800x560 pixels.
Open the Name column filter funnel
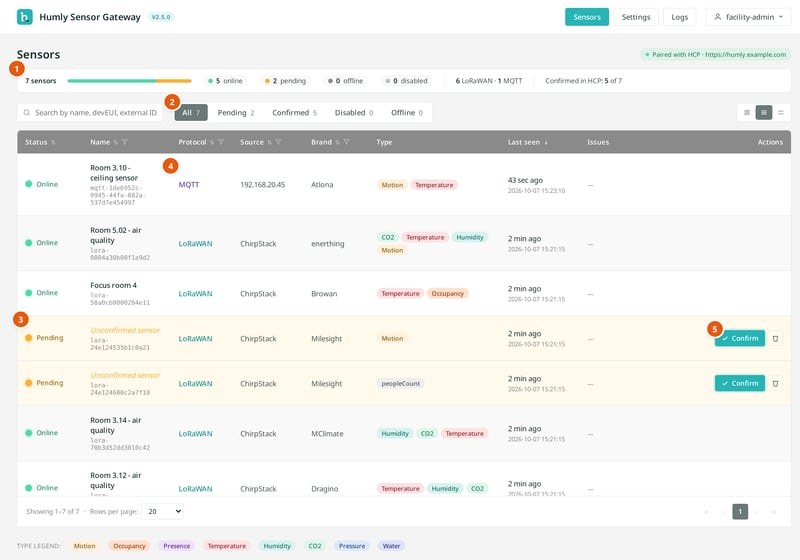pyautogui.click(x=124, y=142)
